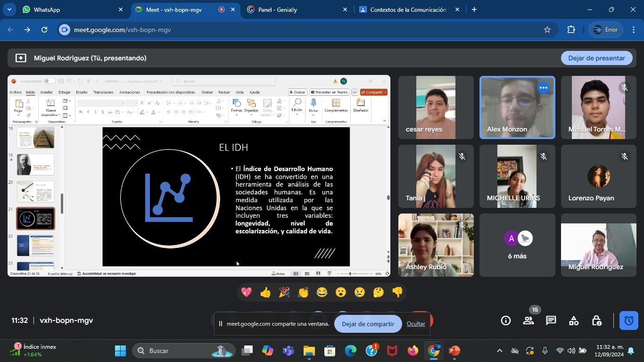Adjust PowerPoint zoom slider

coord(350,273)
